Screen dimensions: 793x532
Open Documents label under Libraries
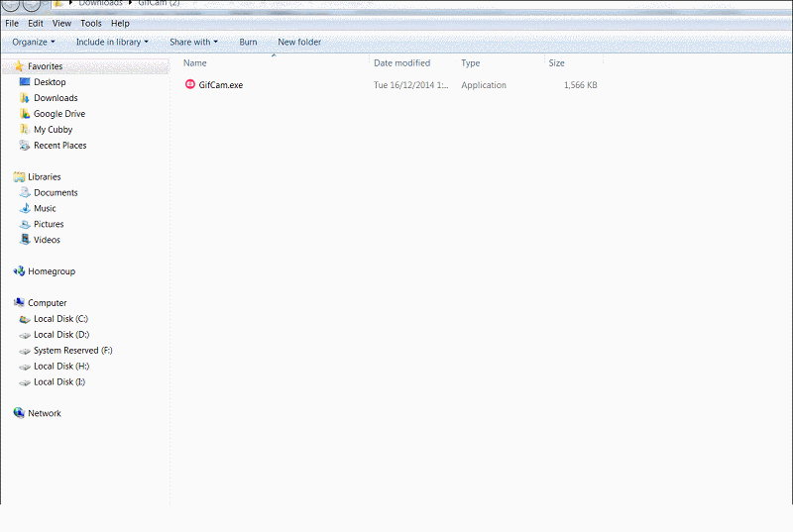[x=56, y=192]
